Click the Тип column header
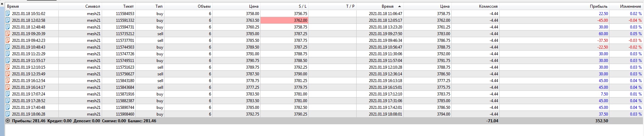 tap(159, 6)
